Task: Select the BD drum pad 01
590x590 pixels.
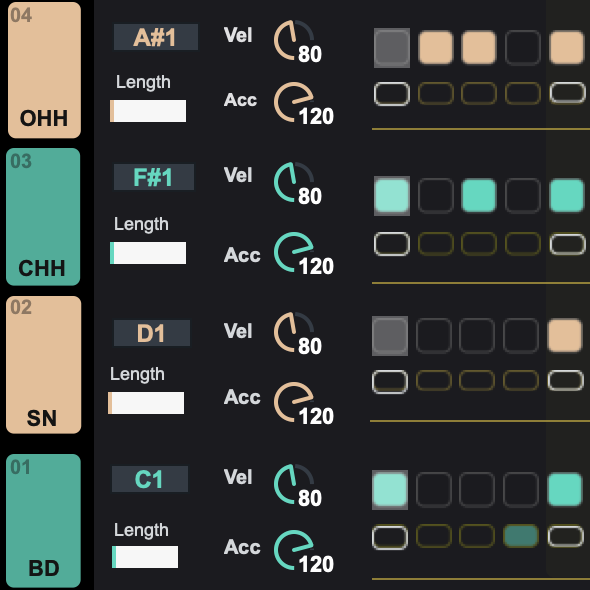Action: point(44,521)
